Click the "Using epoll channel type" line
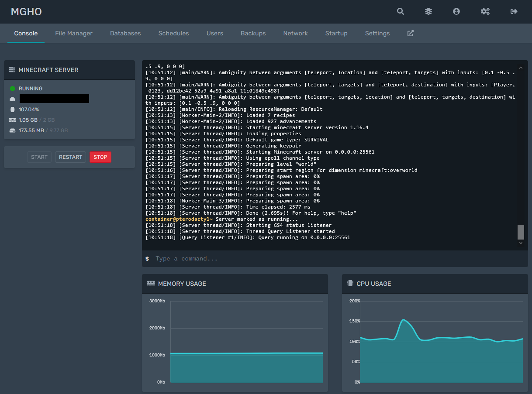 (x=232, y=158)
